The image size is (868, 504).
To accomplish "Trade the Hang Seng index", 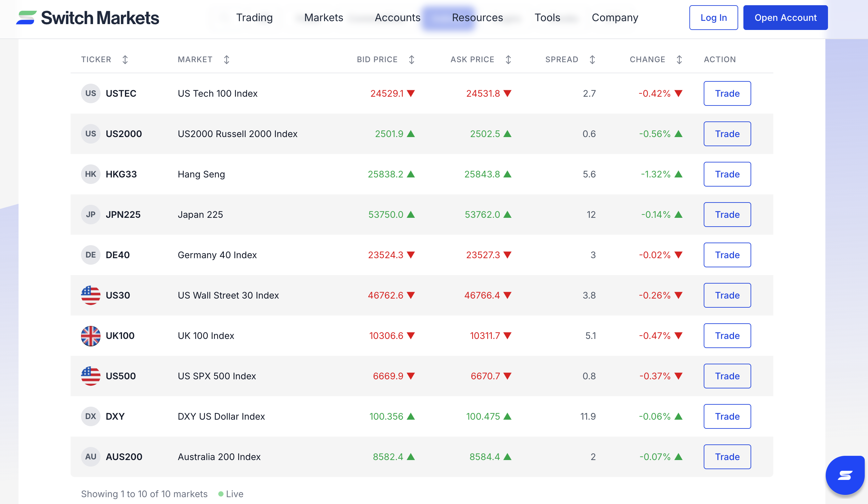I will [727, 174].
